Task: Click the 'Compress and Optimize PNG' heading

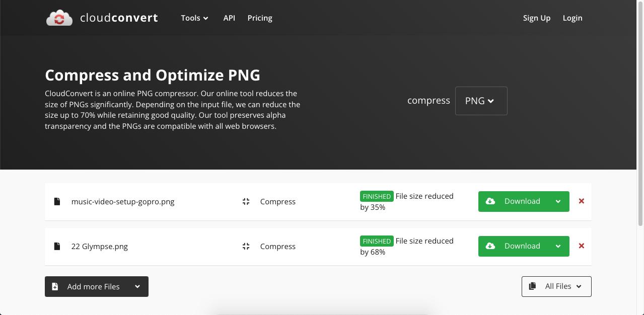Action: [x=153, y=75]
